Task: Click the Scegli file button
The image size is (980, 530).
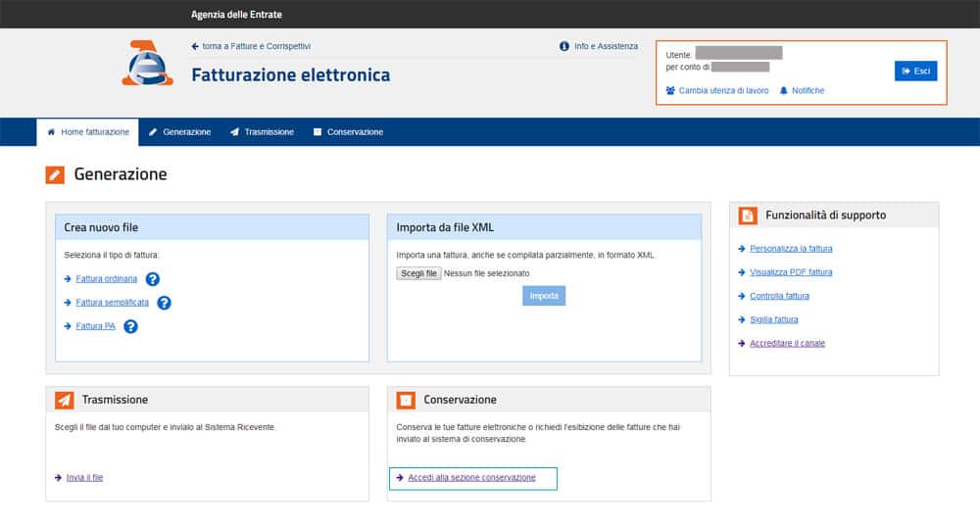Action: point(419,273)
